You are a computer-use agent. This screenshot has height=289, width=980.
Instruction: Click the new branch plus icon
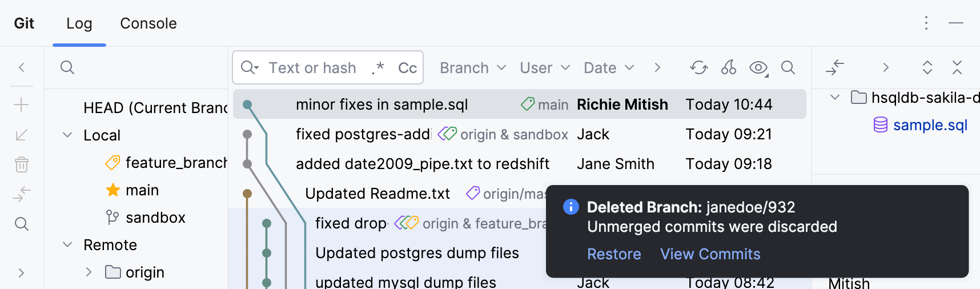coord(22,105)
